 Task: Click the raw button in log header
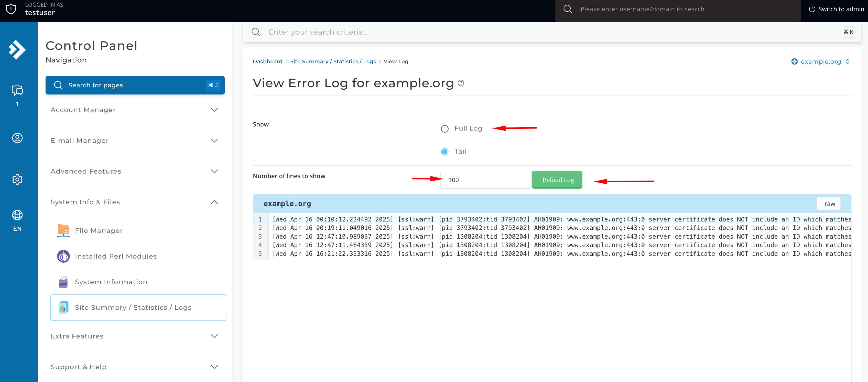click(829, 204)
